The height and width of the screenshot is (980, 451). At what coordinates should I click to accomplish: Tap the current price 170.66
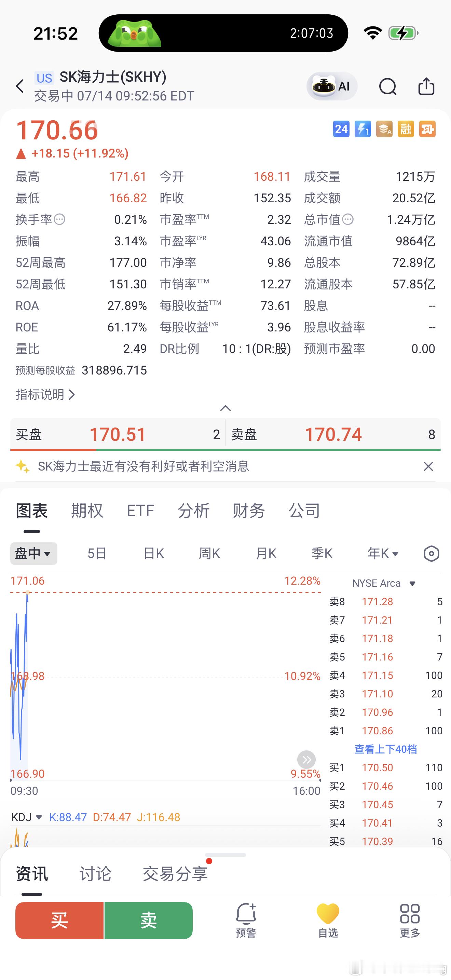[x=57, y=131]
